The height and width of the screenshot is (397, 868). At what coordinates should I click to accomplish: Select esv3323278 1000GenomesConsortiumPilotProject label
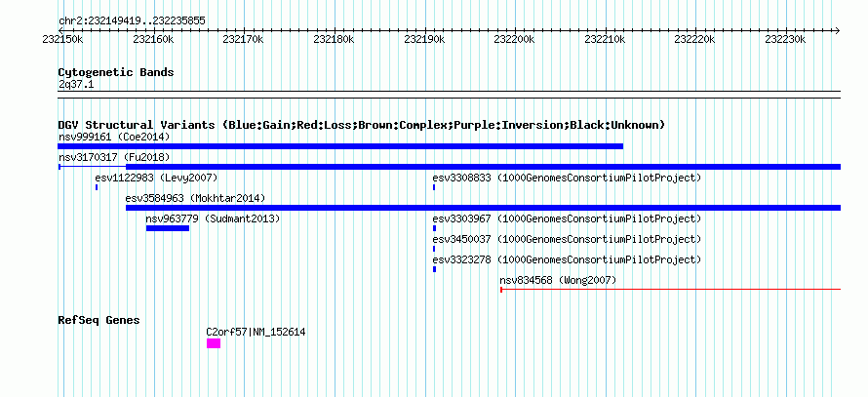coord(567,259)
